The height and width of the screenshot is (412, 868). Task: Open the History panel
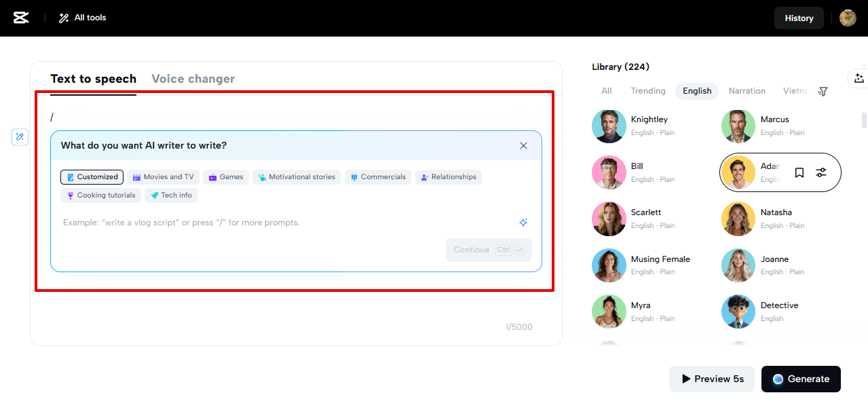799,18
